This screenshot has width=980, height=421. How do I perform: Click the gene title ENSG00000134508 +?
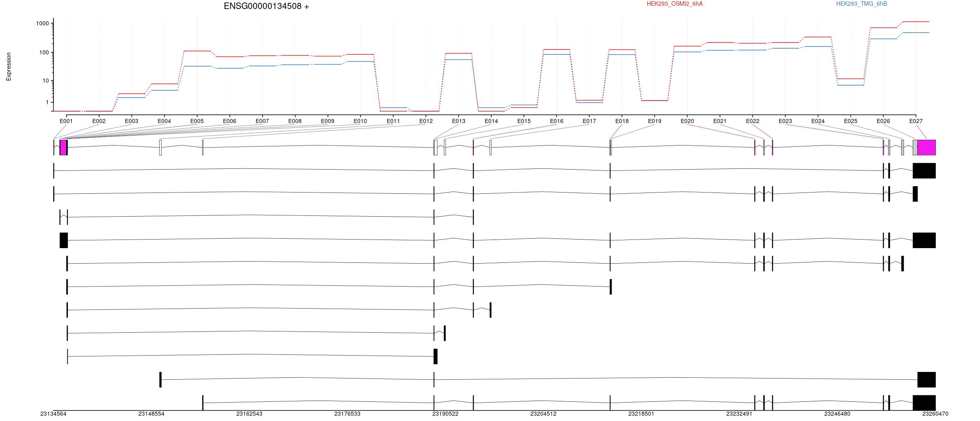point(266,6)
